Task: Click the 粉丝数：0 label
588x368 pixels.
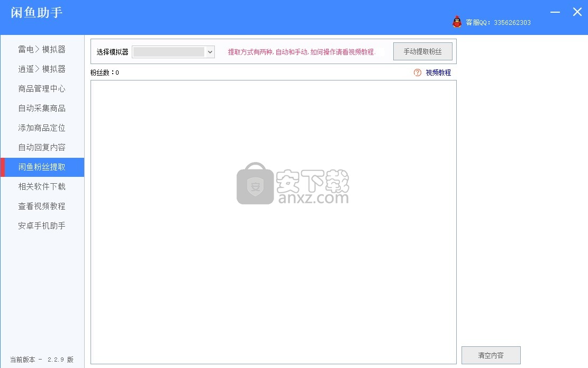Action: click(105, 73)
